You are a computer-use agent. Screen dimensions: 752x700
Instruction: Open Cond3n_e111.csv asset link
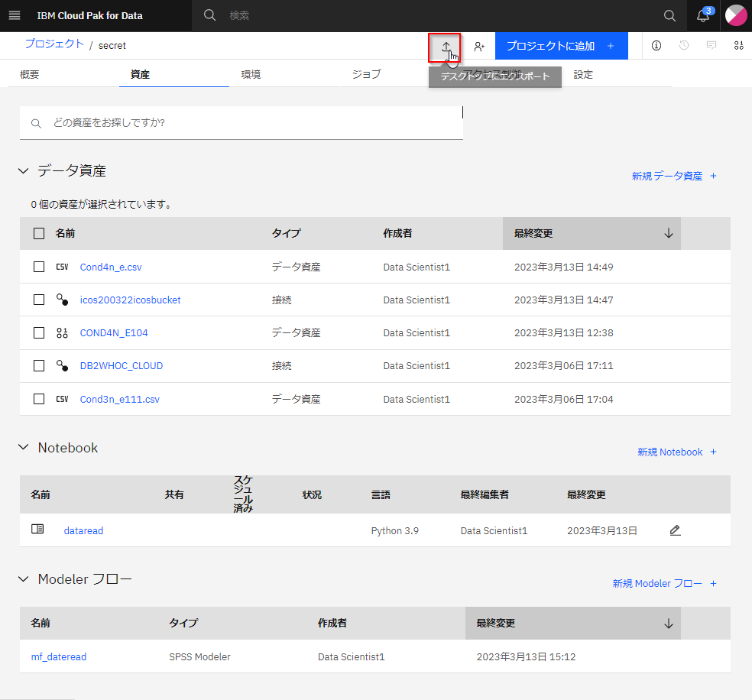coord(119,400)
